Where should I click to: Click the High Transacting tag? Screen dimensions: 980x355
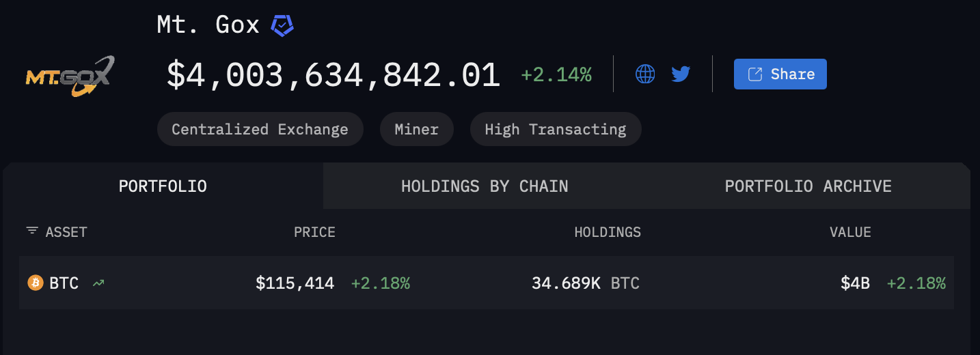555,129
